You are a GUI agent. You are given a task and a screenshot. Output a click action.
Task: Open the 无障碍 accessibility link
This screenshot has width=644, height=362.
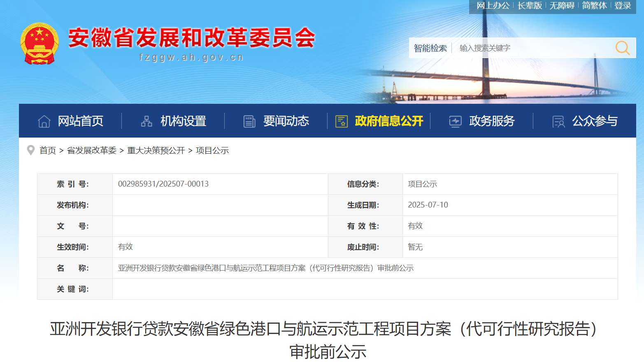coord(562,6)
